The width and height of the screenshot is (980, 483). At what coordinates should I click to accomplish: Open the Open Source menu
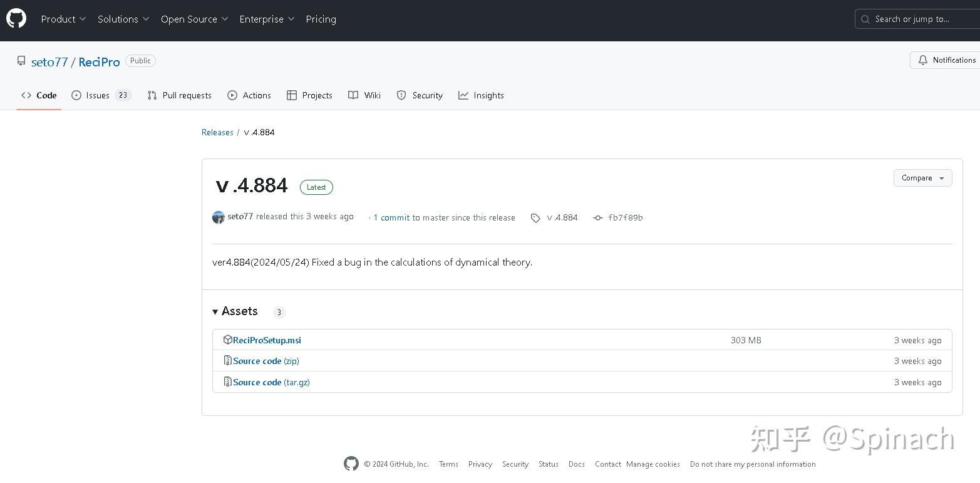pyautogui.click(x=194, y=19)
